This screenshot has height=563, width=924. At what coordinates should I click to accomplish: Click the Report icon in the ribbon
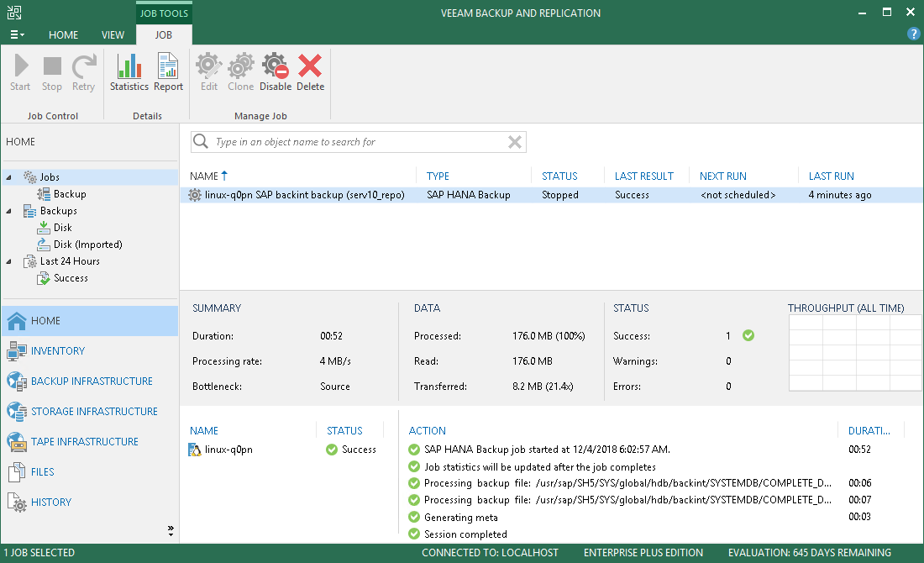(167, 71)
